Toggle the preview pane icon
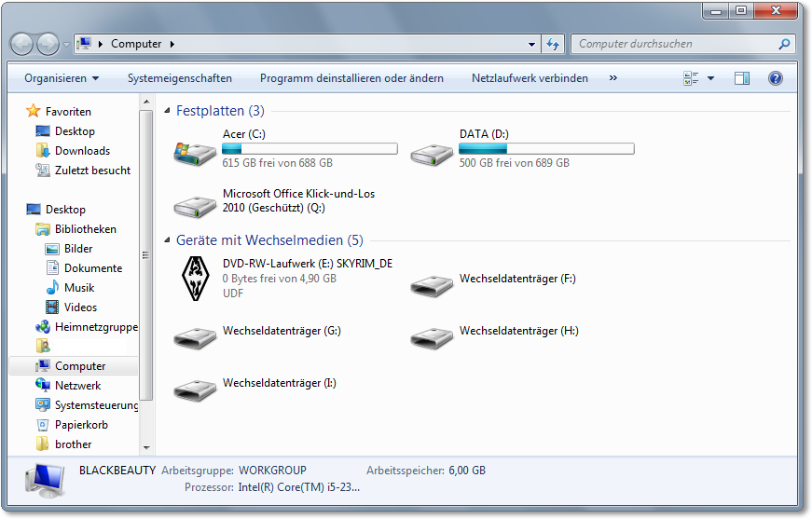The height and width of the screenshot is (519, 812). 741,78
